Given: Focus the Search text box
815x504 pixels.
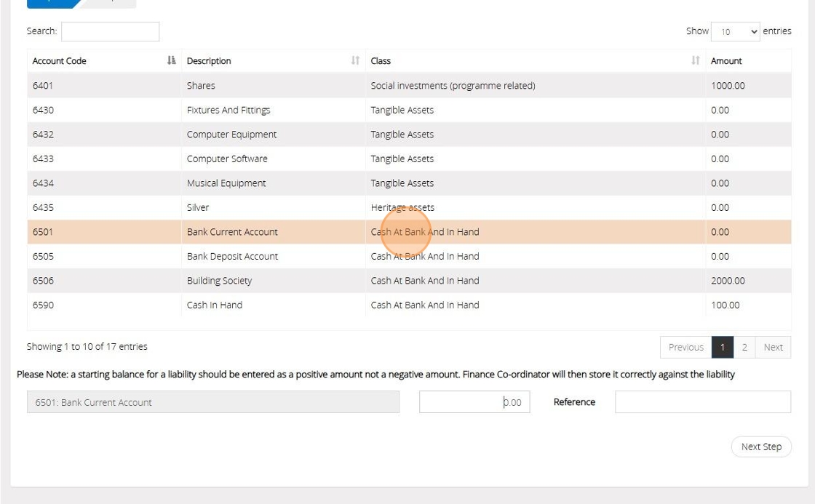Looking at the screenshot, I should point(110,31).
